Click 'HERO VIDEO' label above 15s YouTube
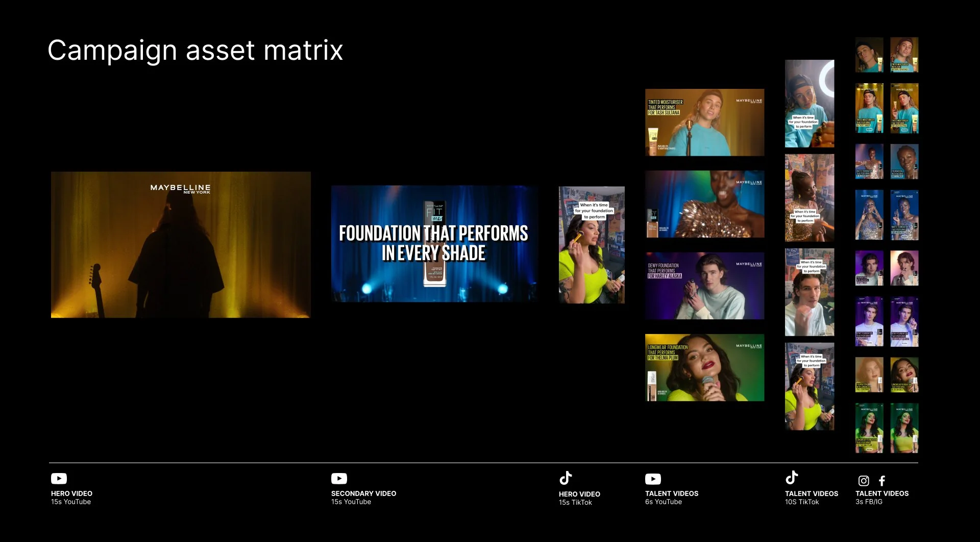Screen dimensions: 980x542 click(71, 493)
